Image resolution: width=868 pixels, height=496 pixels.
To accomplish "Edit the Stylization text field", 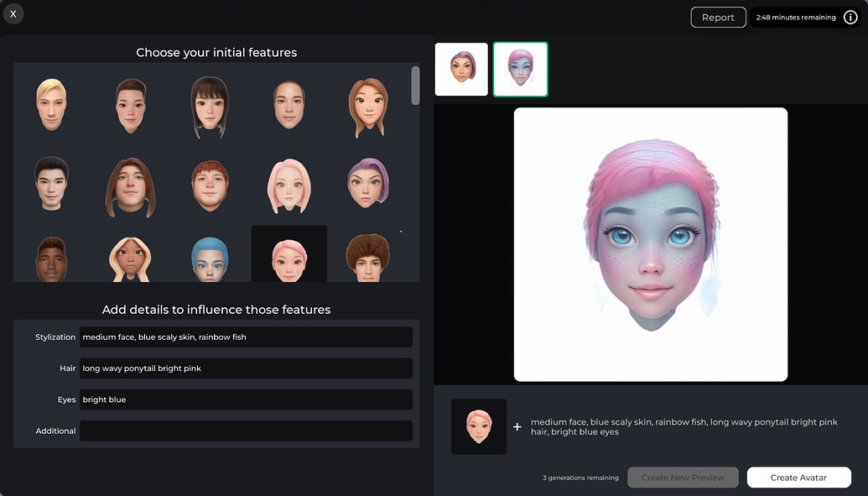I will 246,337.
